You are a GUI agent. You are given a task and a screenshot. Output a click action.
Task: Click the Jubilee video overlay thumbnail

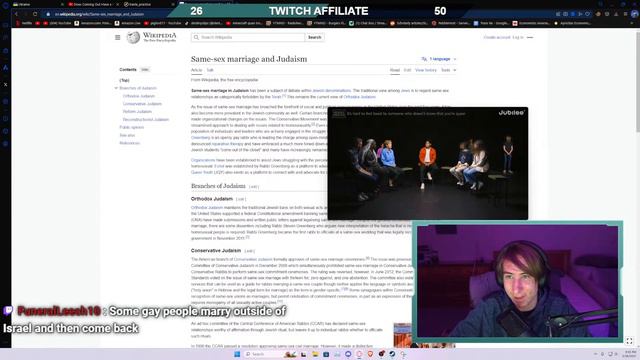[x=428, y=163]
